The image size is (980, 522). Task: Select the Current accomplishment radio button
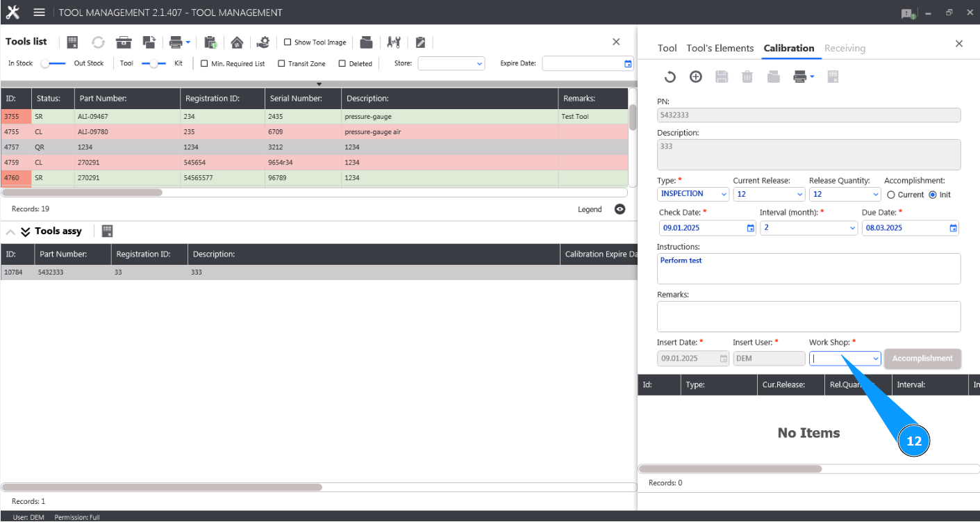click(x=891, y=195)
